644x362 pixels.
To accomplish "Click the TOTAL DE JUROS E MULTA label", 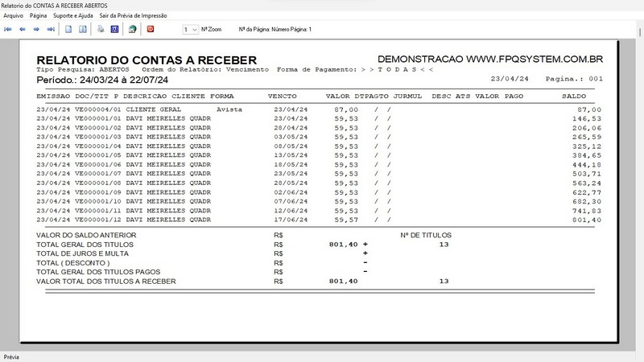I will (x=83, y=253).
